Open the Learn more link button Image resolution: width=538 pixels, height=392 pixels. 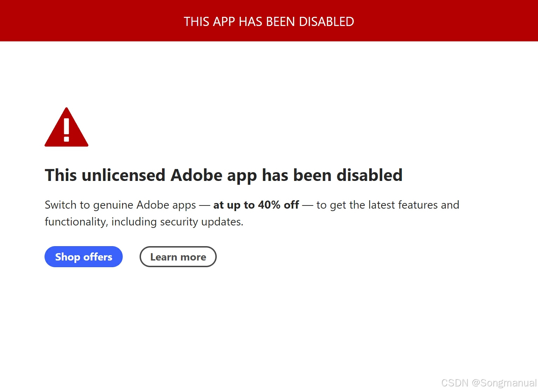(178, 257)
